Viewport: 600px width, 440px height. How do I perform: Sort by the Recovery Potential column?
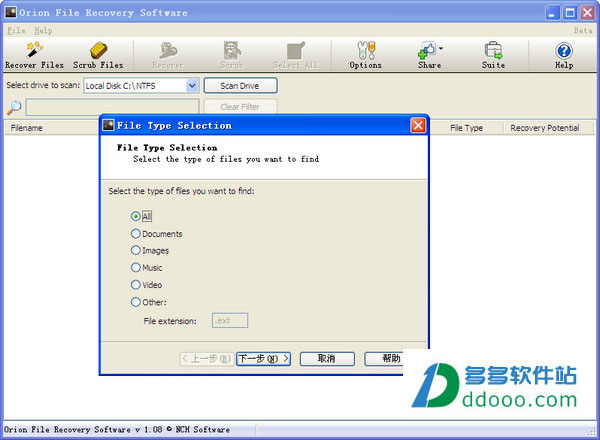coord(548,128)
